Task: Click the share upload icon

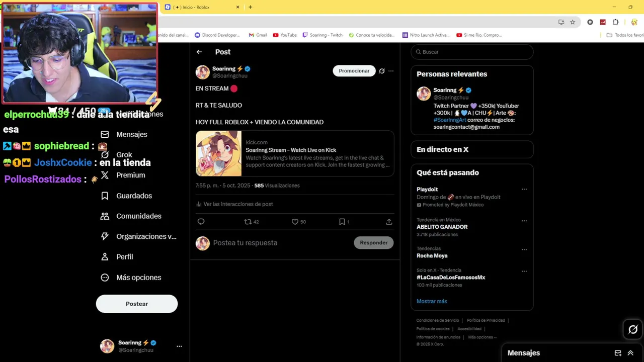Action: (x=389, y=222)
